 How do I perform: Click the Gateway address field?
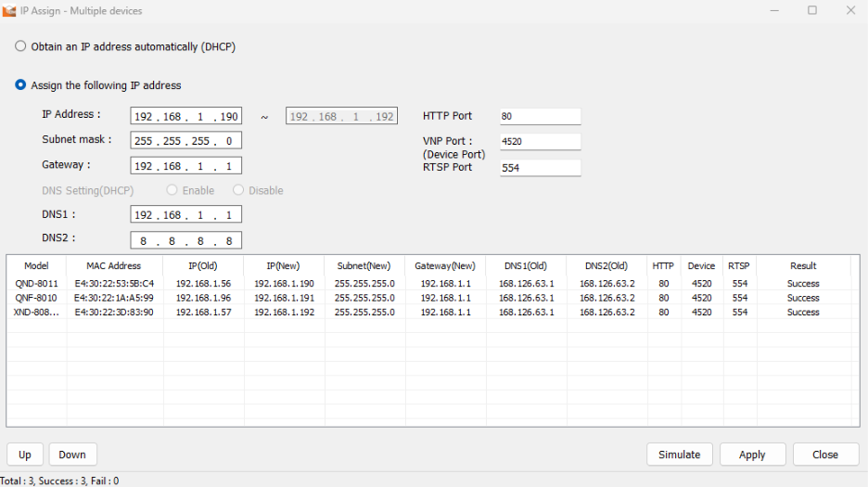click(186, 166)
